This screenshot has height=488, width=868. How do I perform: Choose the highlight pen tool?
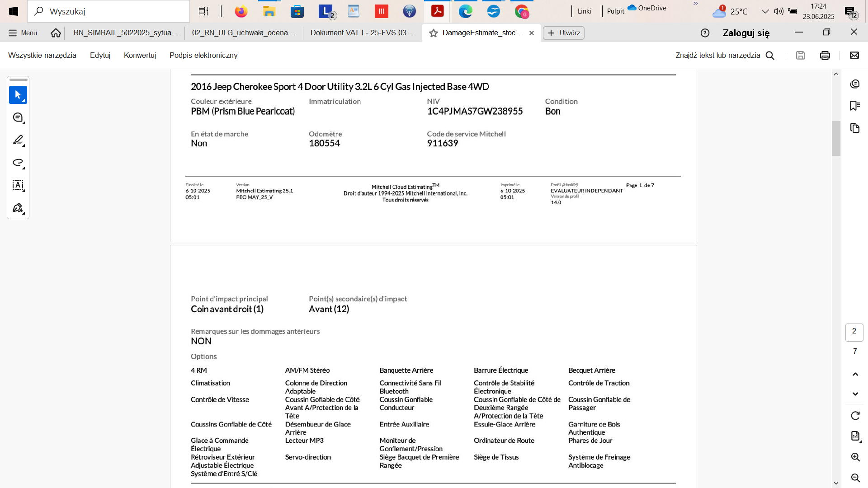click(x=18, y=140)
